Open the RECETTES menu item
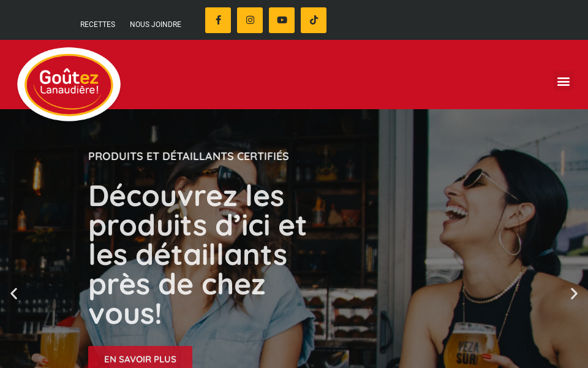The width and height of the screenshot is (588, 368). click(x=97, y=25)
